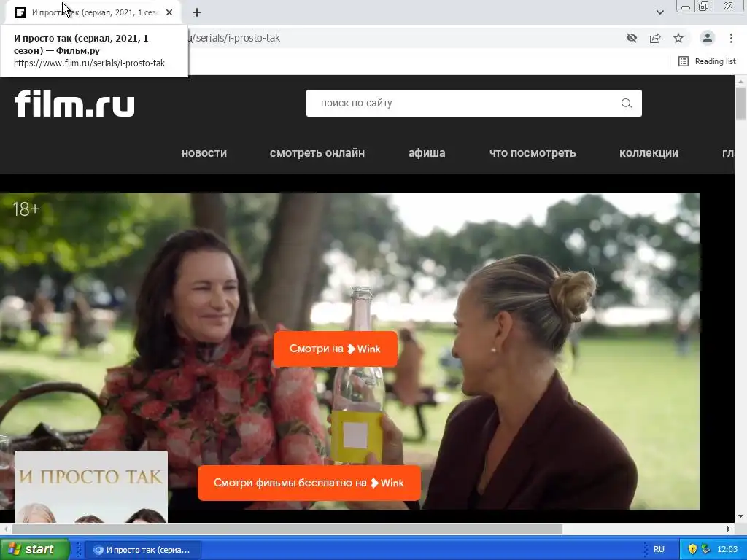Click the 18+ age rating label
The height and width of the screenshot is (560, 747).
click(x=26, y=209)
